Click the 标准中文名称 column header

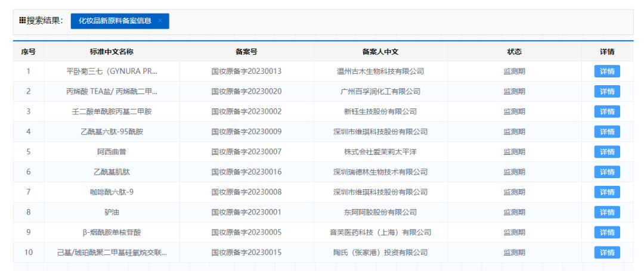click(112, 52)
